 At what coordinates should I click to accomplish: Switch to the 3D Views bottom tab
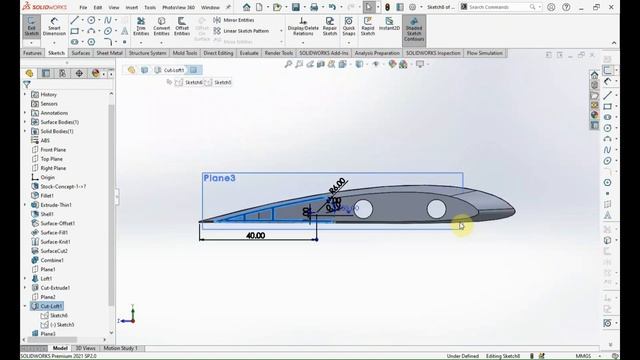click(86, 348)
